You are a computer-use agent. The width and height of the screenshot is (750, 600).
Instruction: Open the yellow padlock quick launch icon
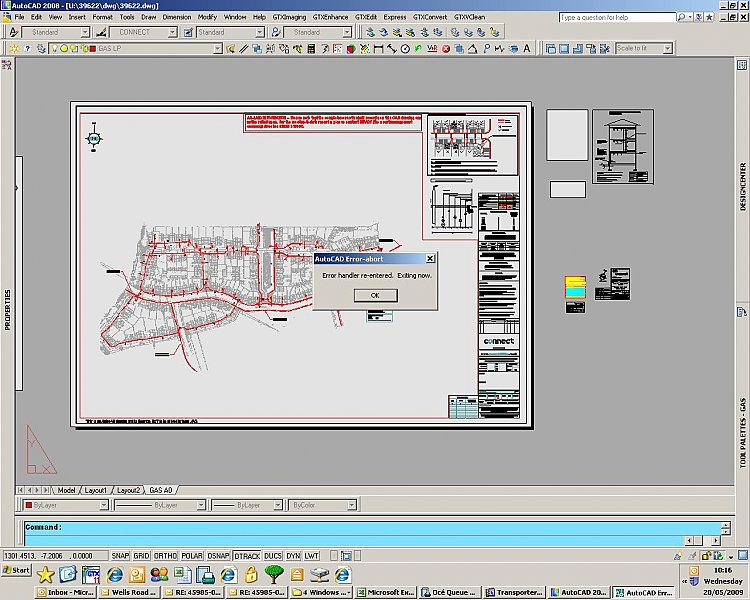pyautogui.click(x=251, y=574)
